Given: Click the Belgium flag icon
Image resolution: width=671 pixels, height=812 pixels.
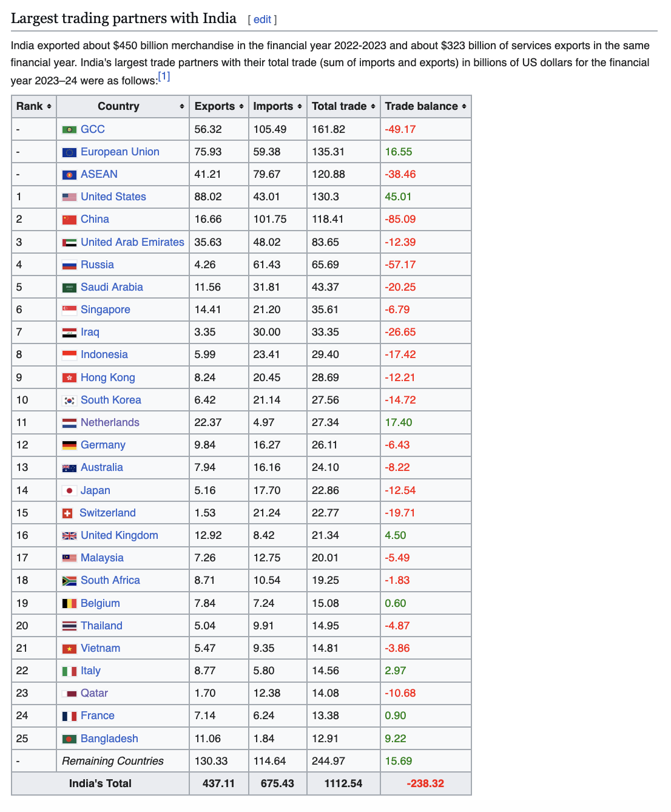Looking at the screenshot, I should (70, 604).
